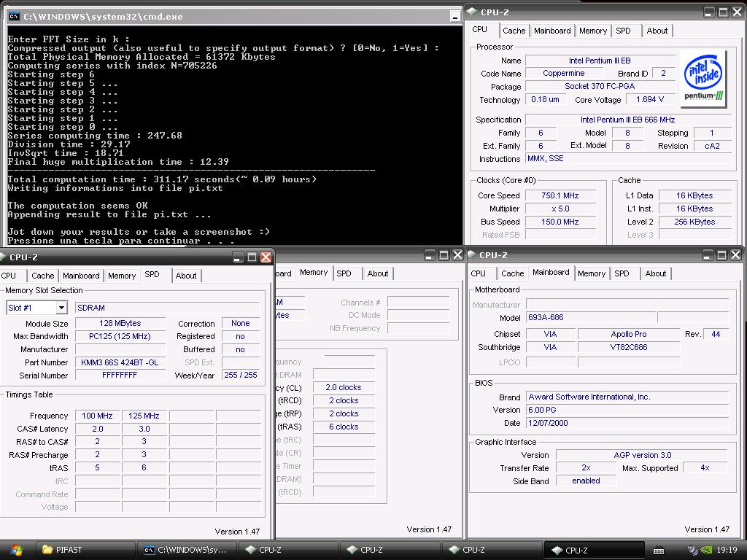
Task: Open the Windows Start button
Action: 16,551
